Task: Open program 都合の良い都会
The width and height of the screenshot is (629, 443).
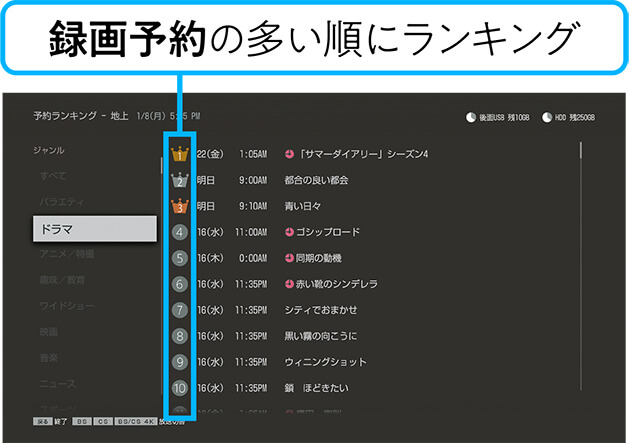Action: point(315,180)
